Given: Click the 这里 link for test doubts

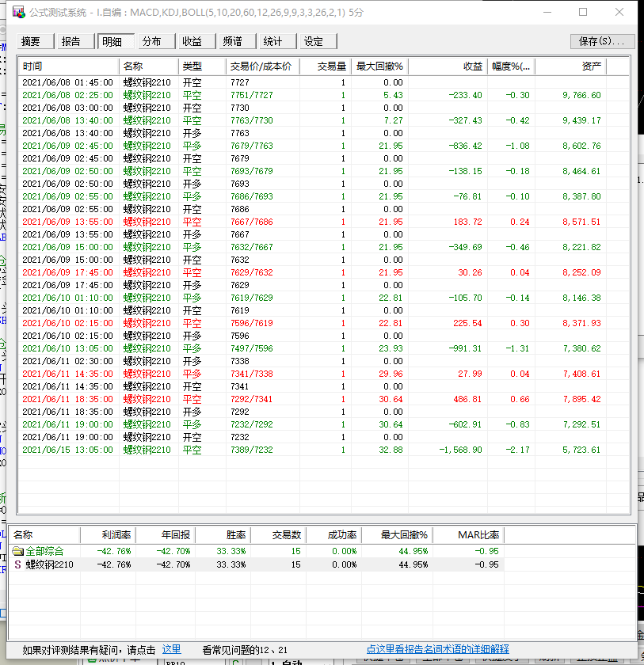Looking at the screenshot, I should [x=171, y=649].
